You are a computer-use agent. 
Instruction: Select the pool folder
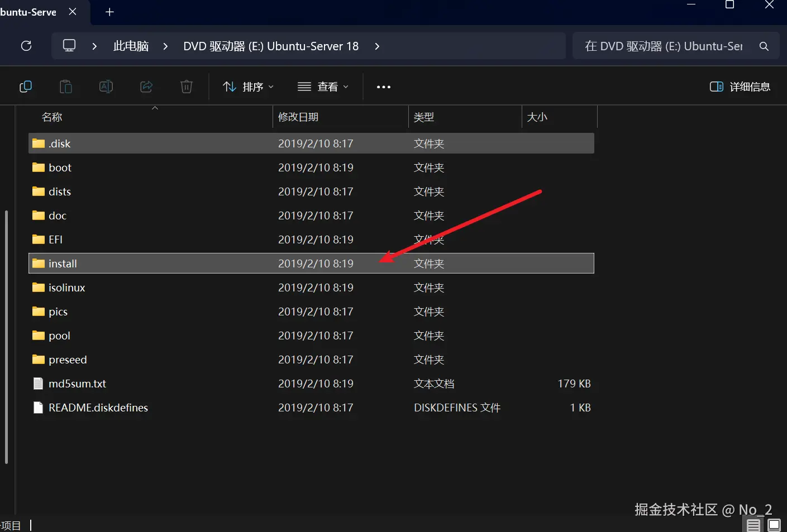coord(311,336)
